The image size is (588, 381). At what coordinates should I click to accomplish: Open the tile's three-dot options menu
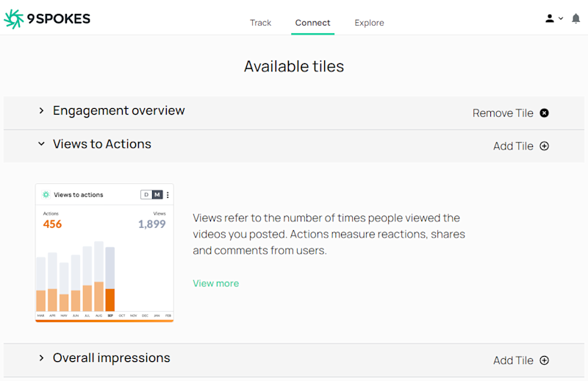[x=168, y=195]
